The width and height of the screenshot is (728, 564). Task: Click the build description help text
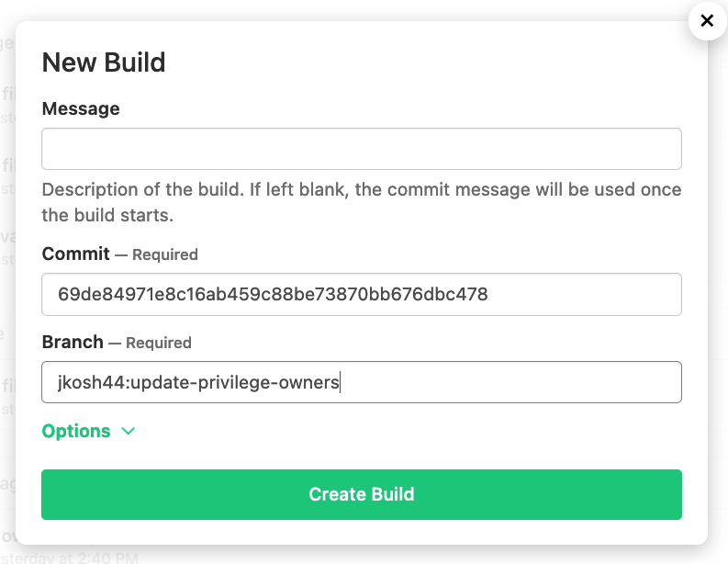point(361,202)
